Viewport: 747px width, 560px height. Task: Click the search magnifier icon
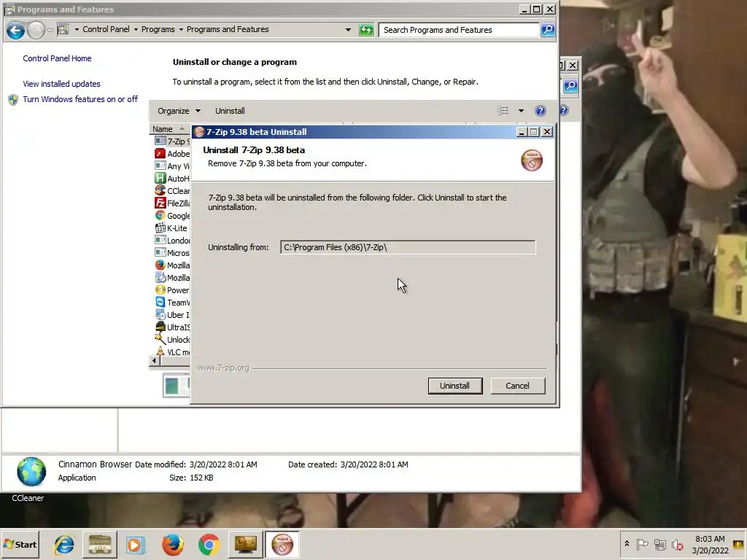tap(548, 30)
